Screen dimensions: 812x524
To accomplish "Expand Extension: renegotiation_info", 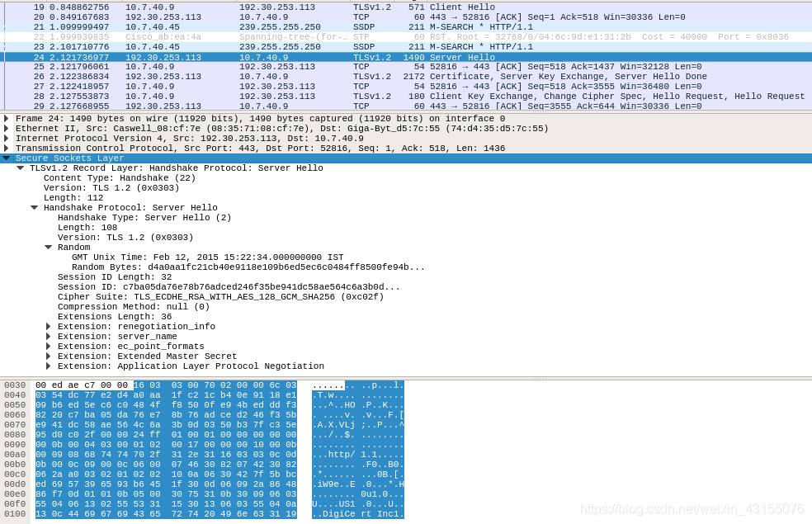I will pos(48,327).
